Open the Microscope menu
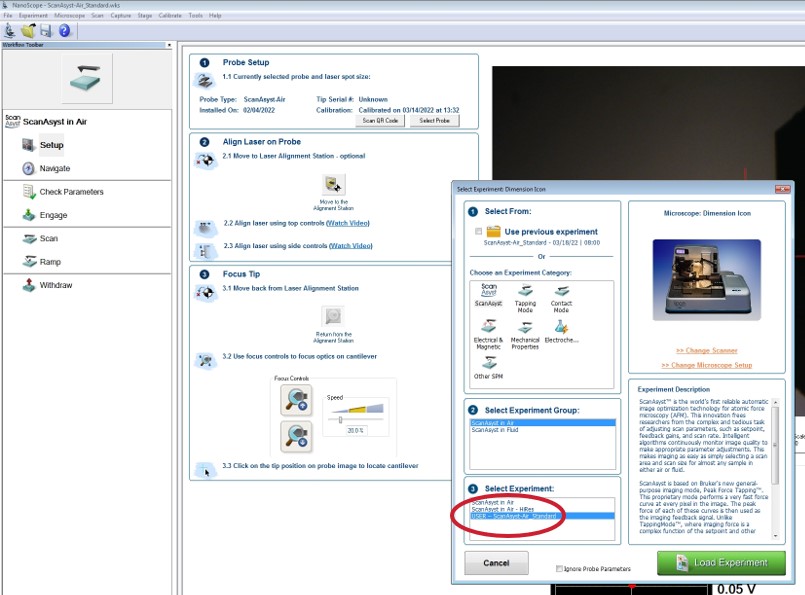The height and width of the screenshot is (595, 805). [69, 15]
